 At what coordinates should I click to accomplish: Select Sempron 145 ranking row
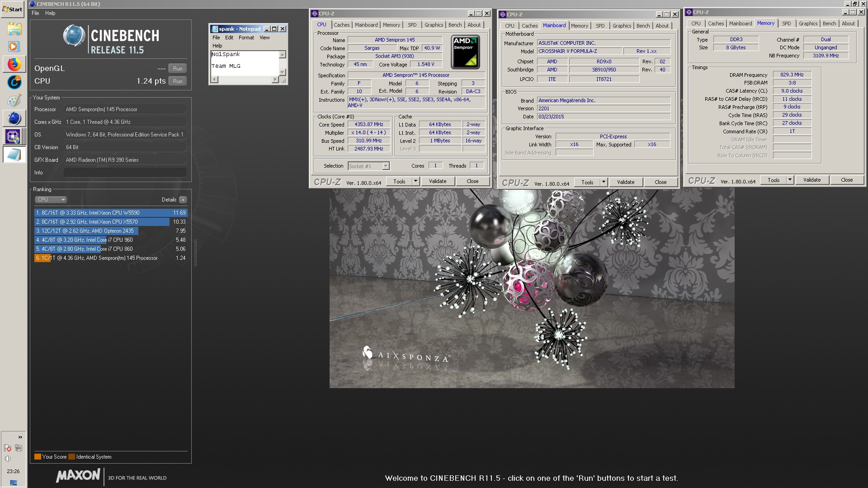pos(111,258)
